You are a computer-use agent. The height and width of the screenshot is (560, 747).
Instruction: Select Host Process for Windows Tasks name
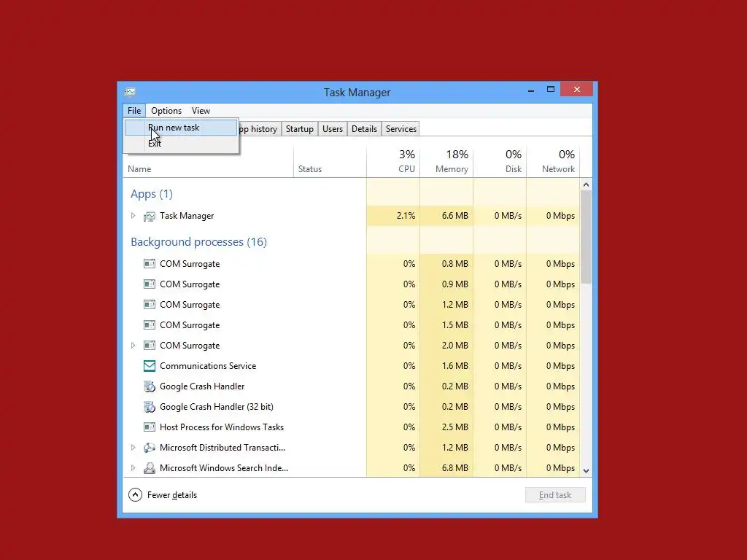coord(222,427)
